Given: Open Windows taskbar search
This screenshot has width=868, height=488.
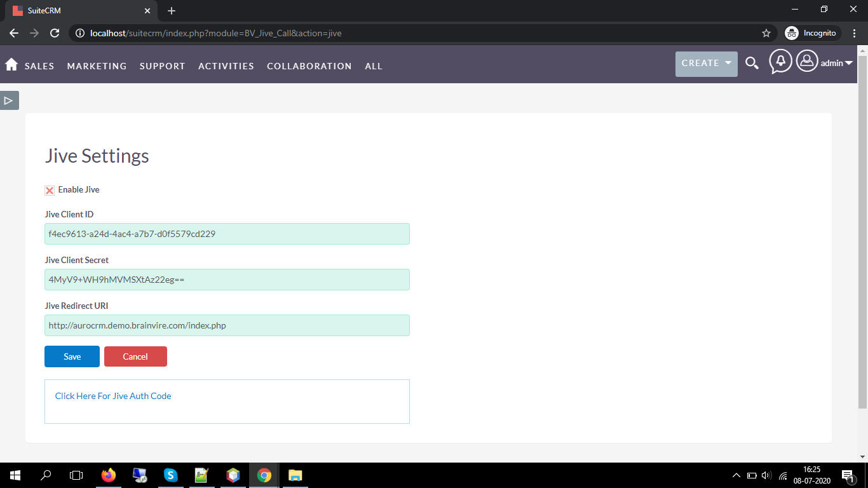Looking at the screenshot, I should click(46, 475).
